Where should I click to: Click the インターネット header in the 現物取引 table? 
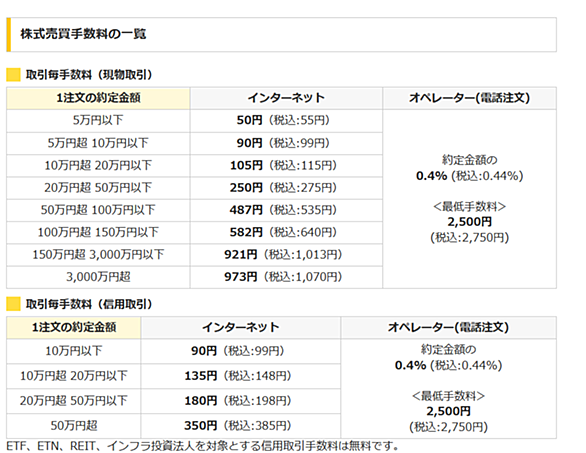pos(286,98)
